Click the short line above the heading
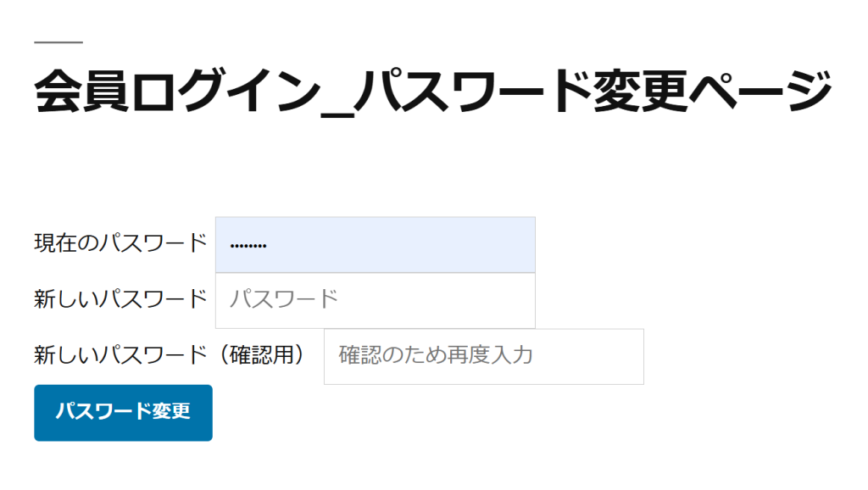The height and width of the screenshot is (490, 868). (58, 42)
